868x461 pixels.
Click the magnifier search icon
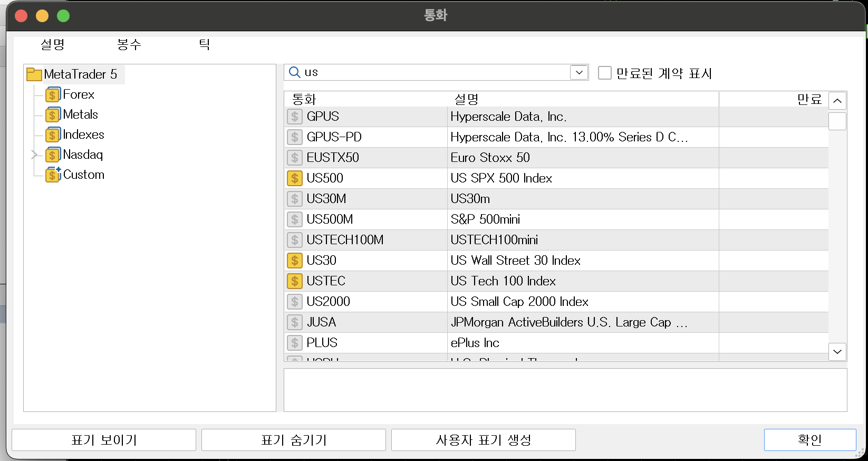295,72
